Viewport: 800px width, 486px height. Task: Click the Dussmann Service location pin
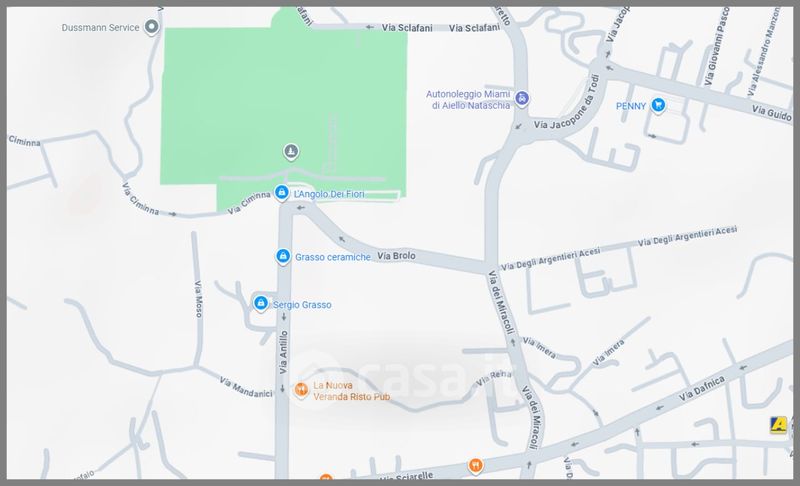pos(151,27)
